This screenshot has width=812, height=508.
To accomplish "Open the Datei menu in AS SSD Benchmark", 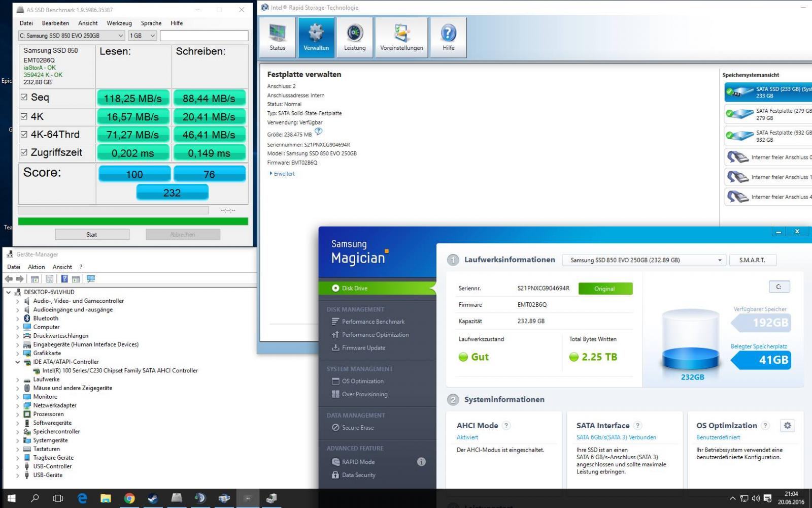I will click(x=26, y=23).
